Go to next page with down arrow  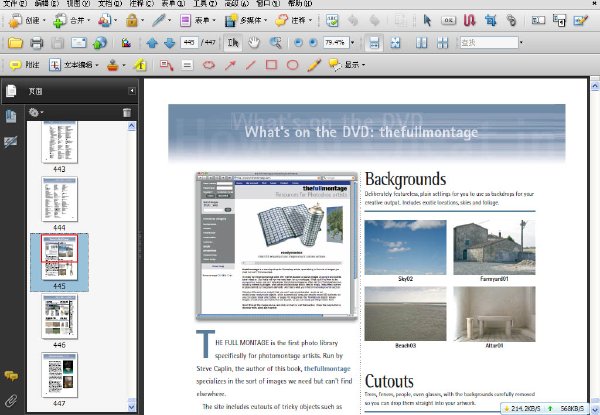pos(169,43)
